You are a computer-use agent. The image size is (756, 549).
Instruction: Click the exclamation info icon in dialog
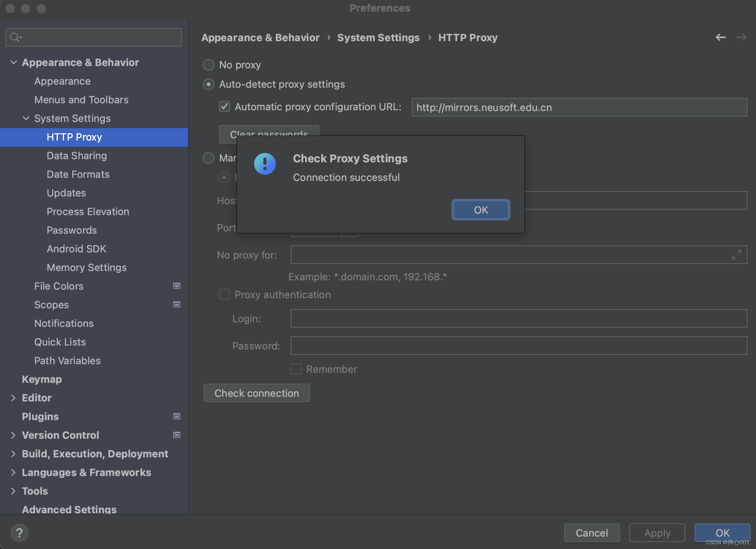265,164
